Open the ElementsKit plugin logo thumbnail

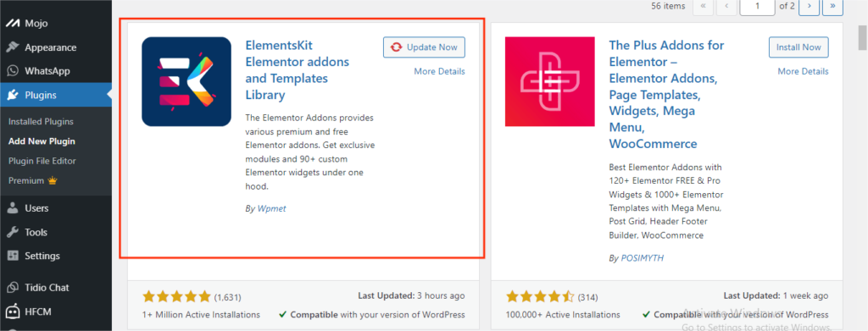pyautogui.click(x=186, y=82)
